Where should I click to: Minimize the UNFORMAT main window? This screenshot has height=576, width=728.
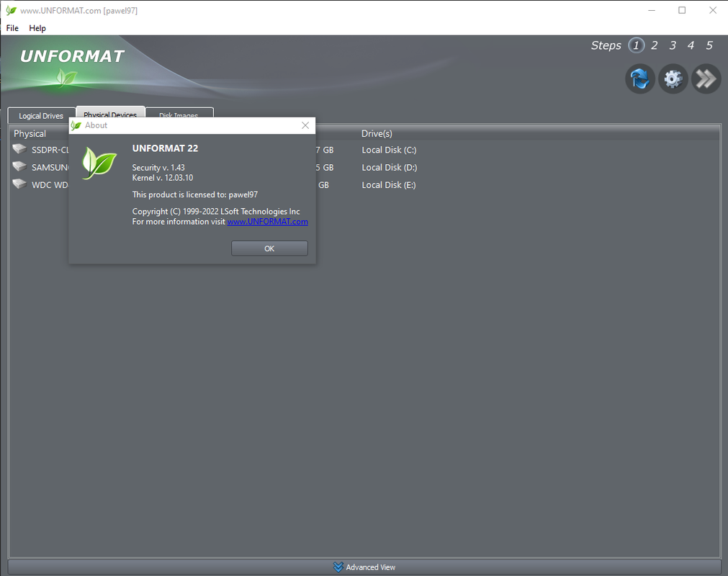652,10
